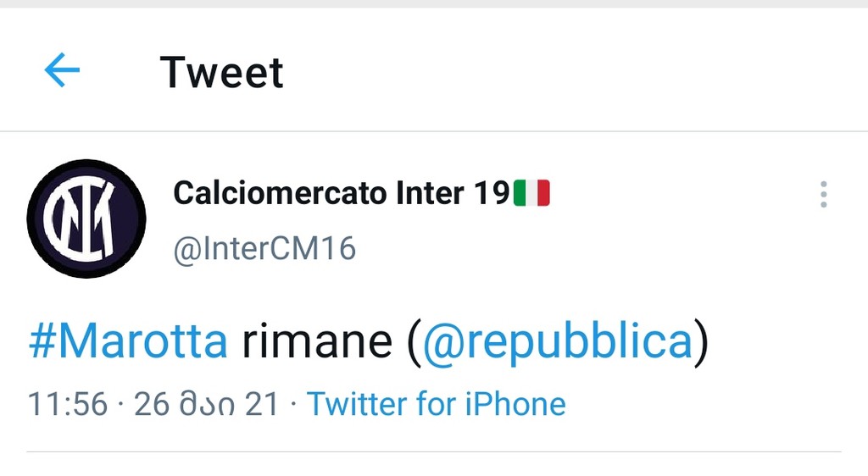Open the Inter logo profile picture
Image resolution: width=868 pixels, height=476 pixels.
[86, 219]
